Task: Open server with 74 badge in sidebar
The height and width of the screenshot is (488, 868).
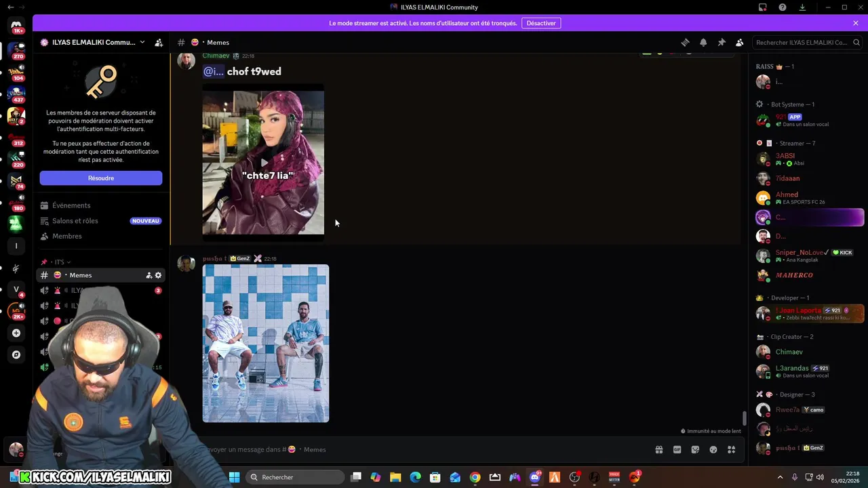Action: 16,181
